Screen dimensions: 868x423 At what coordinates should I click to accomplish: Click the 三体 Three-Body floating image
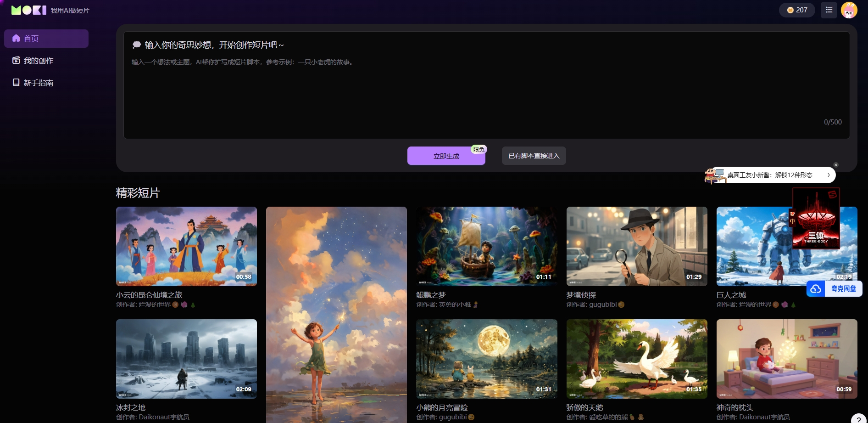(x=816, y=219)
